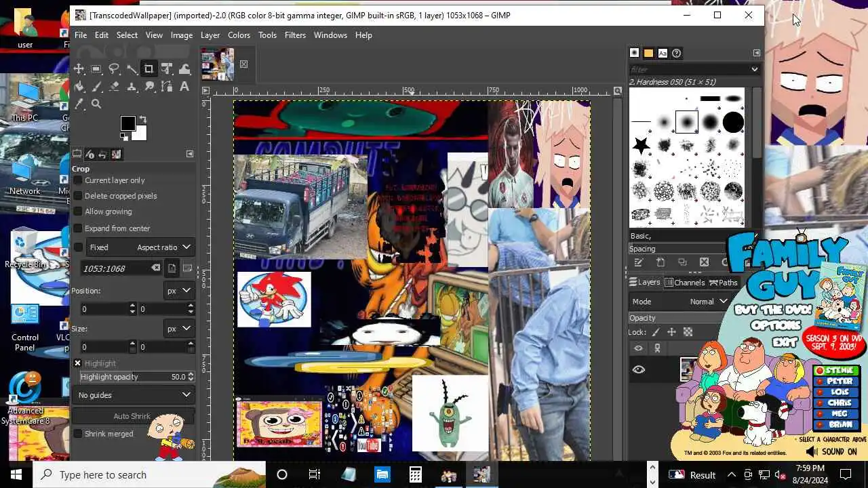Toggle Lock pixels brush icon

pyautogui.click(x=656, y=332)
